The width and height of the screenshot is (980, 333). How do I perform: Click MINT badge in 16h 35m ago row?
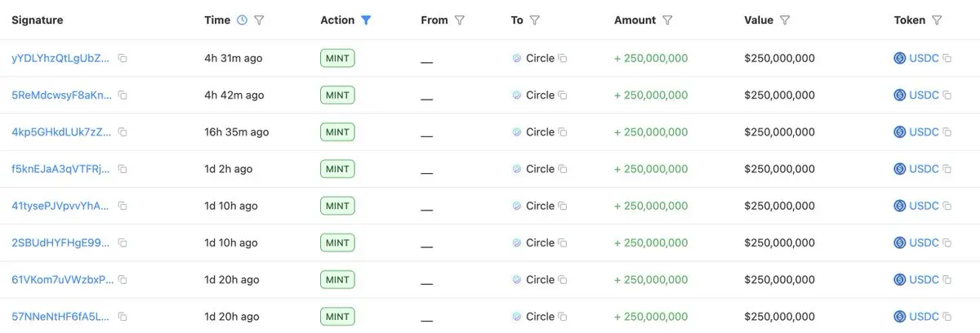(337, 132)
